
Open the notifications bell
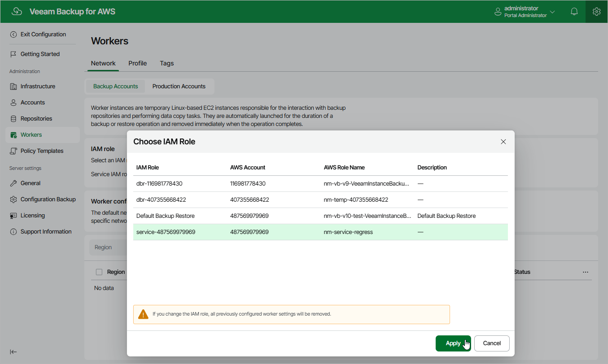click(x=574, y=12)
